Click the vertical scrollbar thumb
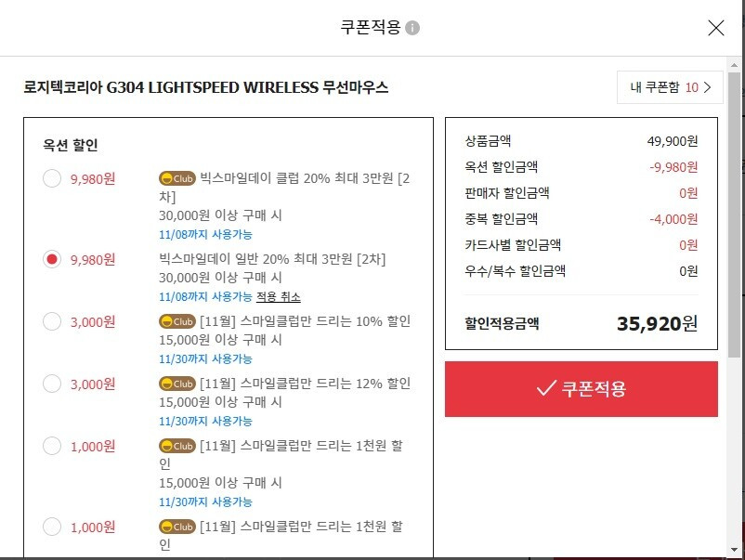 click(735, 215)
